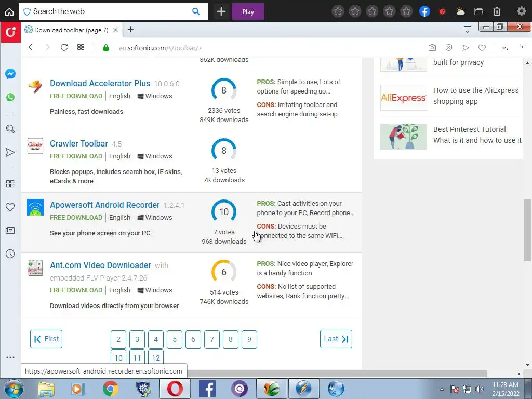The width and height of the screenshot is (532, 399).
Task: Click the blue search magnifier button
Action: click(x=196, y=11)
